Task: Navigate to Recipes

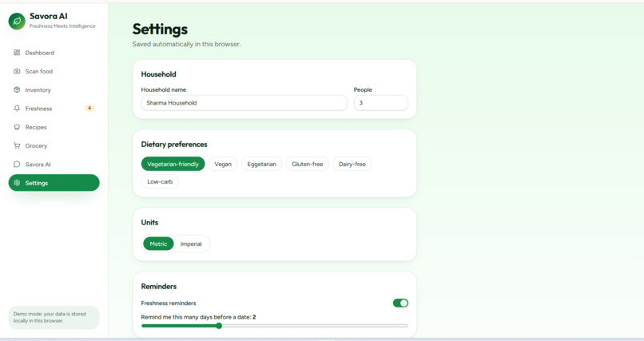Action: 54,127
